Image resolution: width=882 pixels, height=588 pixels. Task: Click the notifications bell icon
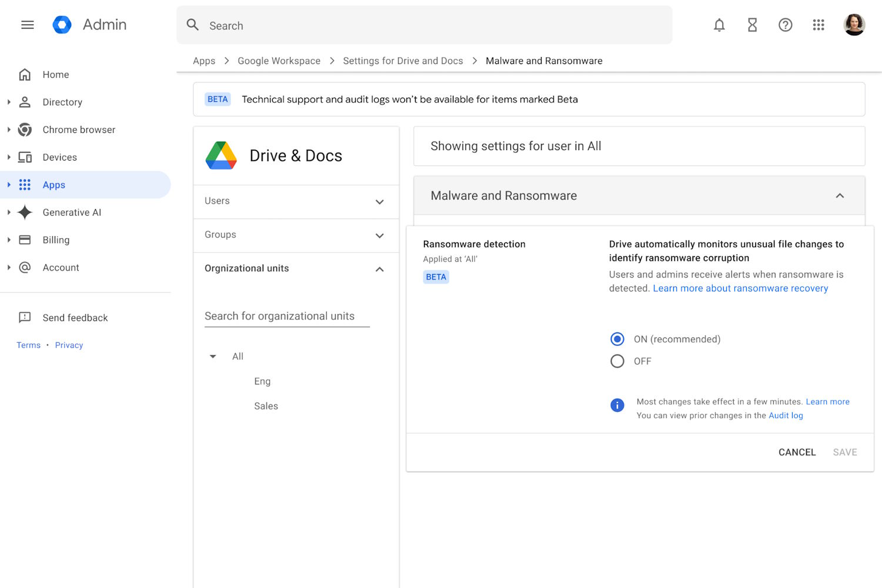(x=719, y=25)
